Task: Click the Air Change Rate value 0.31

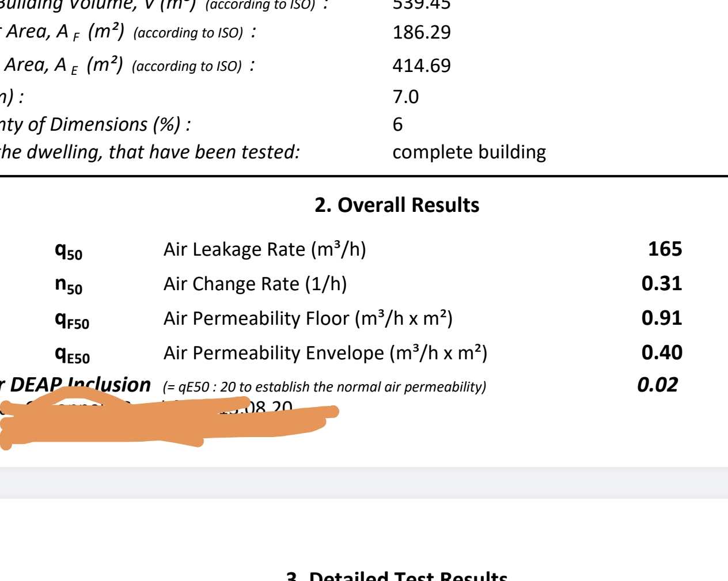Action: point(662,283)
